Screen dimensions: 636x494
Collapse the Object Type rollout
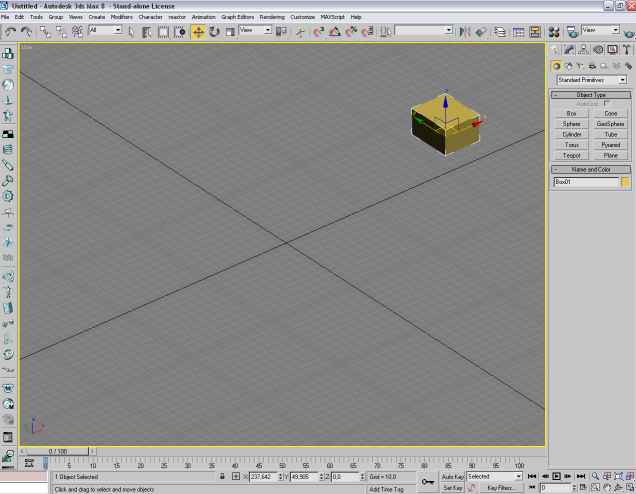tap(592, 94)
